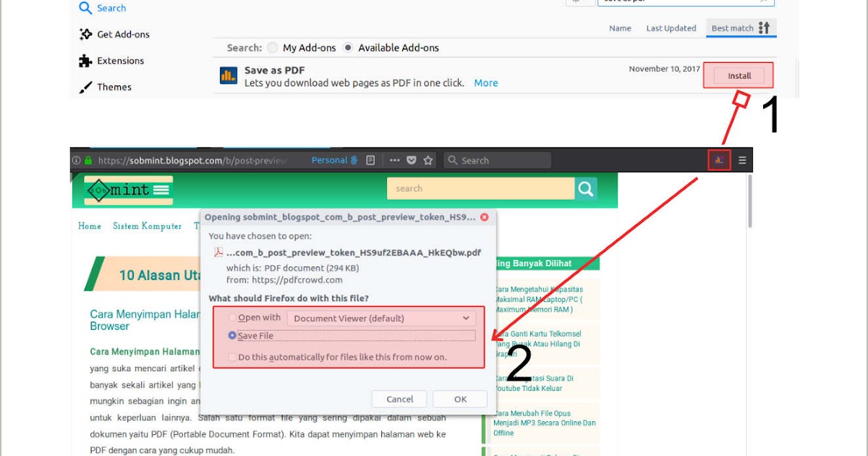The height and width of the screenshot is (456, 868).
Task: Click 'from: https://pdfcrowd.com' text
Action: click(284, 279)
